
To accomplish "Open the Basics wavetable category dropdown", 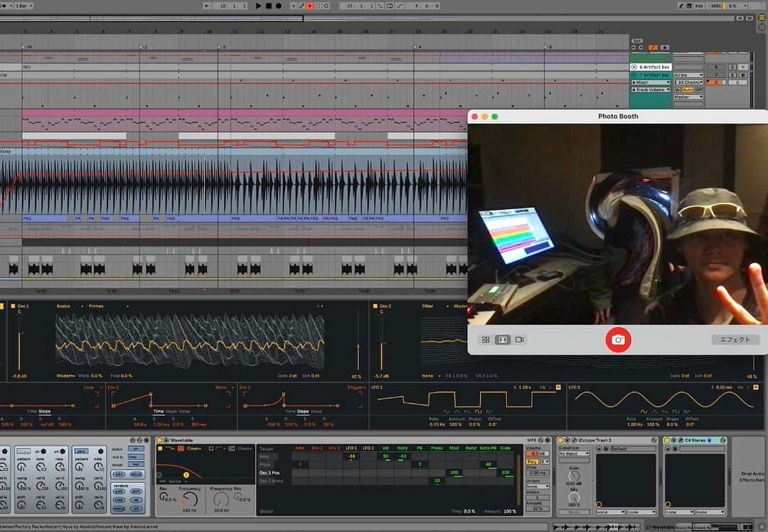I will pyautogui.click(x=70, y=306).
